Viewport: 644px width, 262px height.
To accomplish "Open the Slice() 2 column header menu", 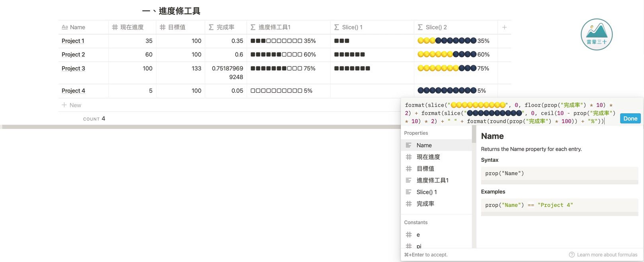I will (436, 27).
